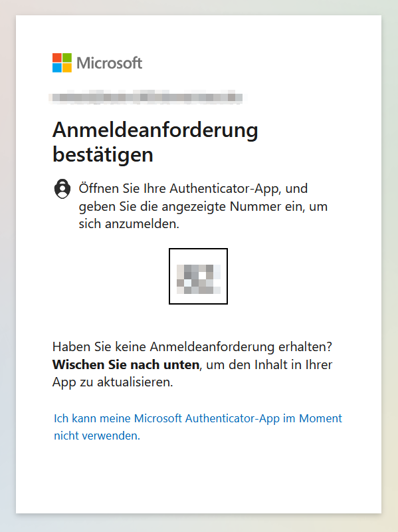The height and width of the screenshot is (532, 398).
Task: Click the green square of Microsoft logo
Action: tap(67, 58)
